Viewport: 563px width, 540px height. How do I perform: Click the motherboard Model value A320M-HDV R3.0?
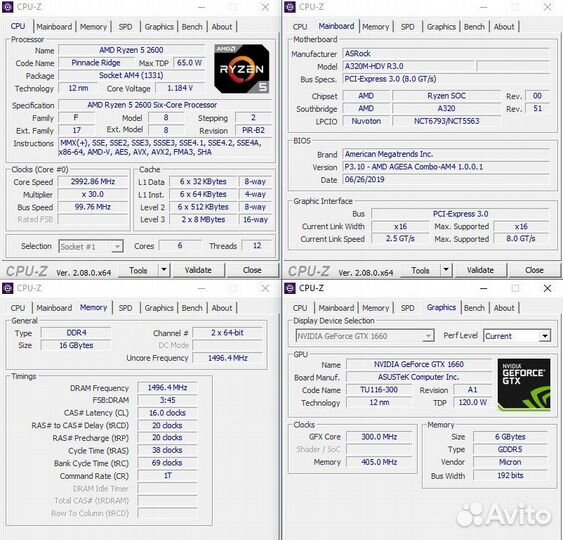tap(408, 66)
